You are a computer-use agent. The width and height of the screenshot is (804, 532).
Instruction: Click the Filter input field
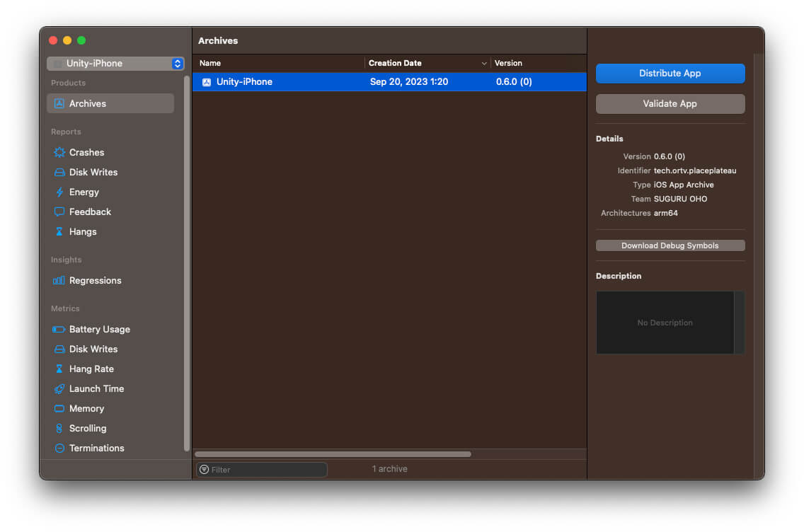tap(261, 470)
